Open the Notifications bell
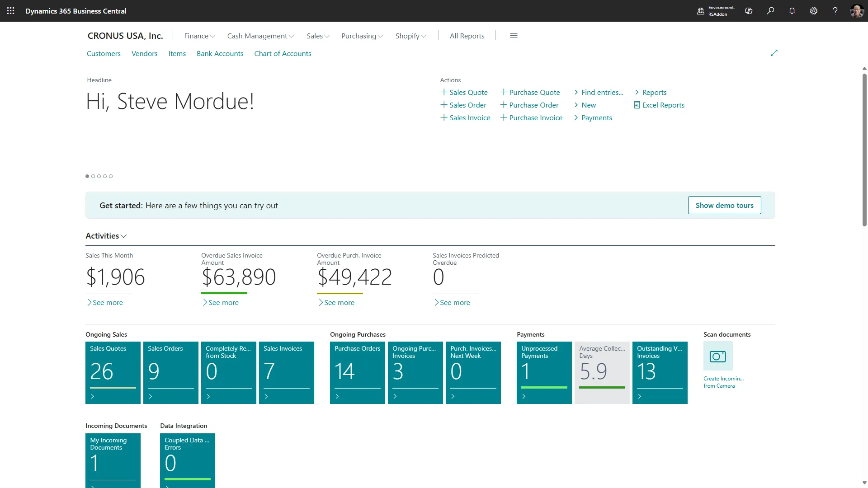Screen dimensions: 868x488 792,11
